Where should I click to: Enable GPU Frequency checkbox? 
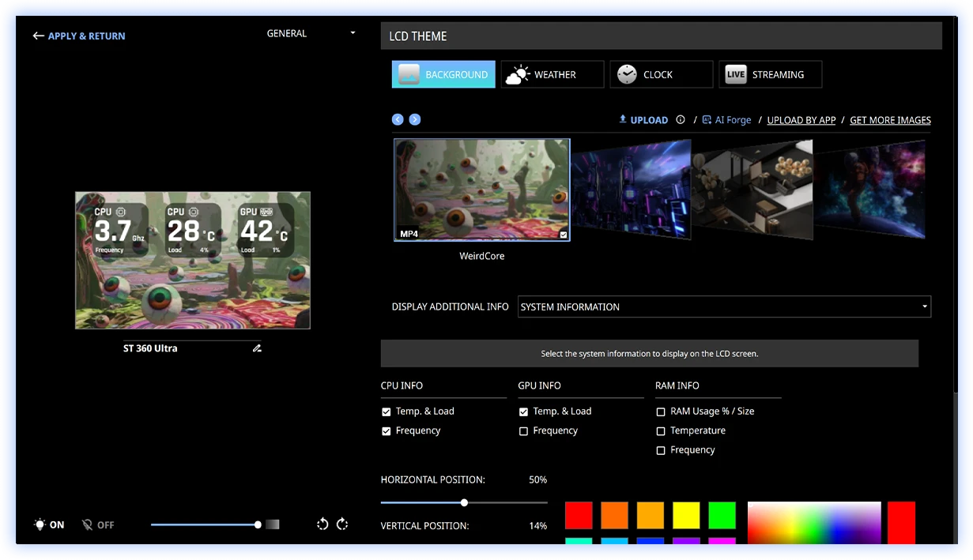pyautogui.click(x=523, y=431)
